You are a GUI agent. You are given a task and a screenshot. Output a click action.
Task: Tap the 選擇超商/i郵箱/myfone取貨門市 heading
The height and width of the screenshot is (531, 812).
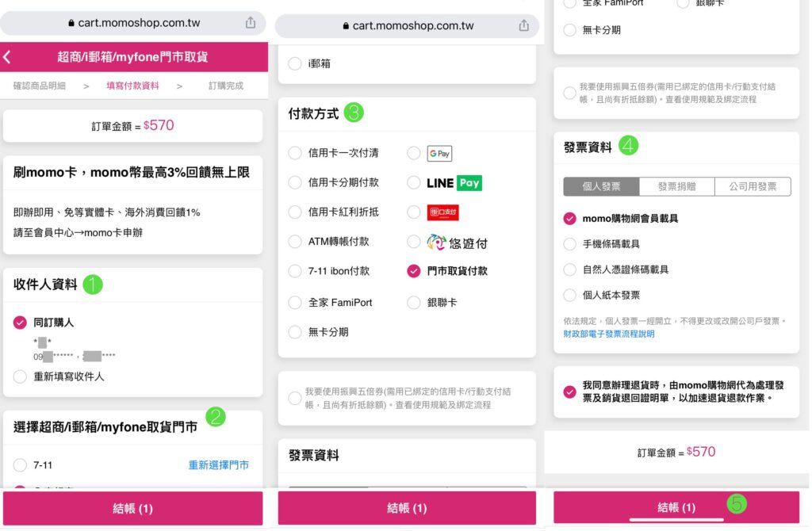[x=105, y=427]
